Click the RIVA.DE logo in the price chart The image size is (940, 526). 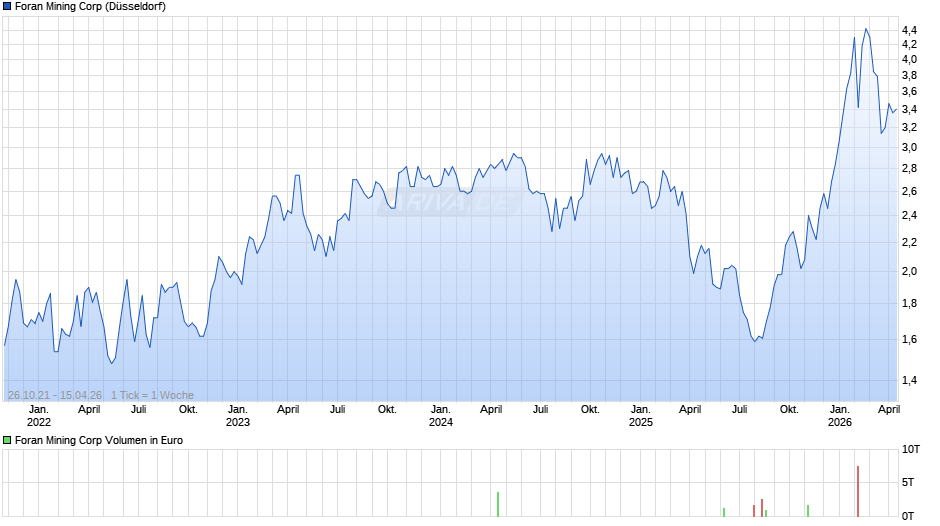point(449,202)
